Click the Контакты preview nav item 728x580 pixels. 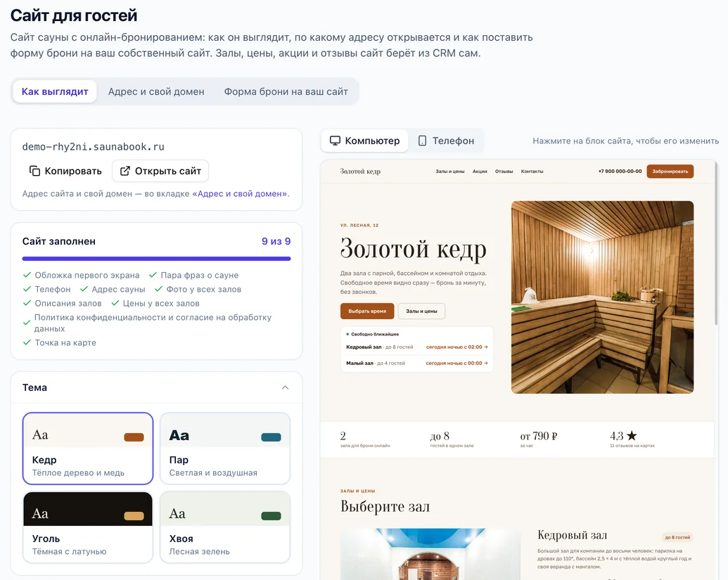click(532, 172)
